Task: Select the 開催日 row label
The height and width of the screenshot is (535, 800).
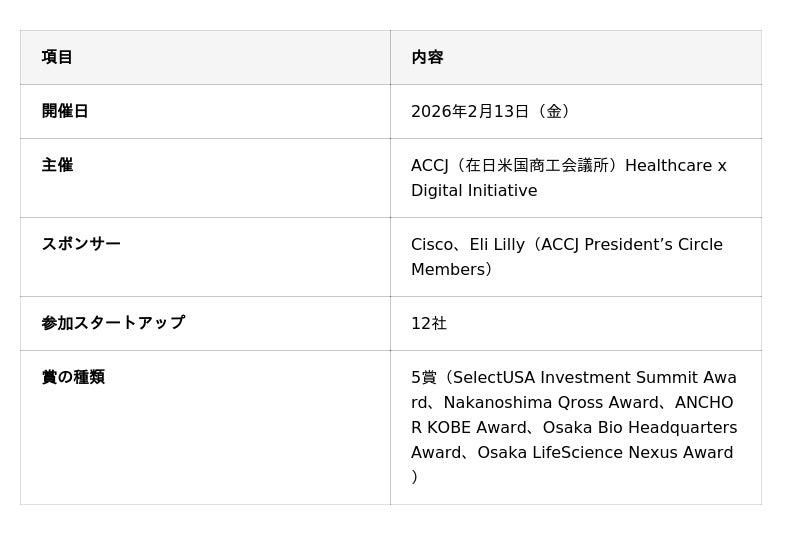Action: pyautogui.click(x=65, y=111)
